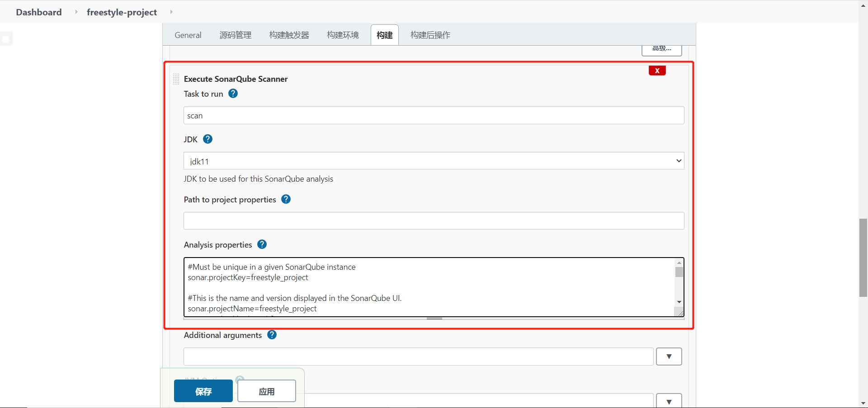This screenshot has height=408, width=868.
Task: Focus the Path to project properties input
Action: point(434,220)
